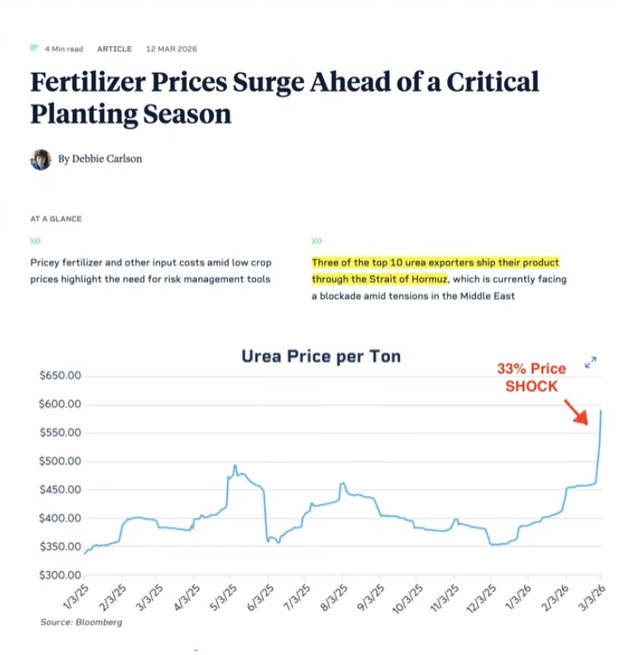Click the green read-time icon

click(x=34, y=47)
